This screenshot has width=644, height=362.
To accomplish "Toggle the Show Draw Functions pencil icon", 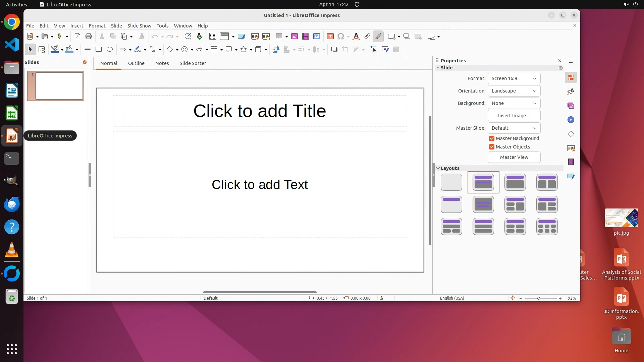I will 378,37.
